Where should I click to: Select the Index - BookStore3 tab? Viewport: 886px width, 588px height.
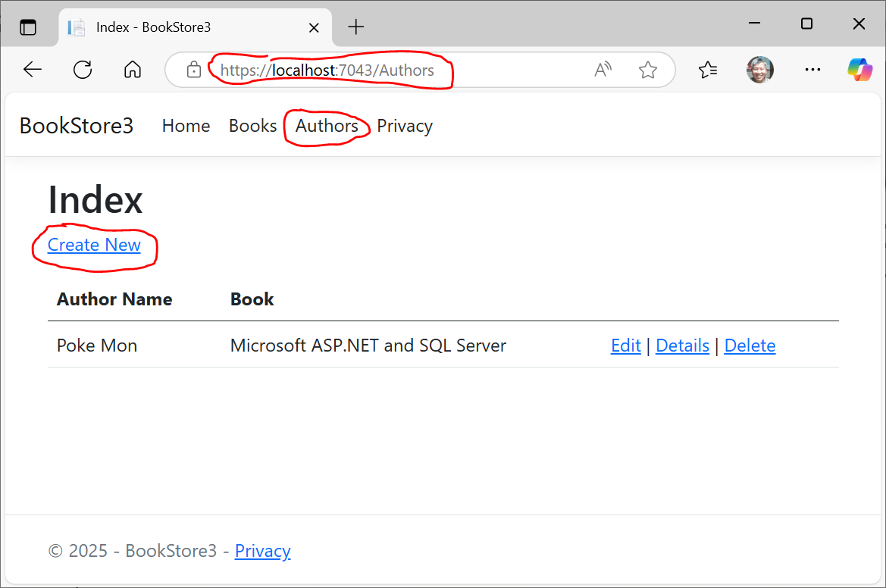click(x=195, y=27)
